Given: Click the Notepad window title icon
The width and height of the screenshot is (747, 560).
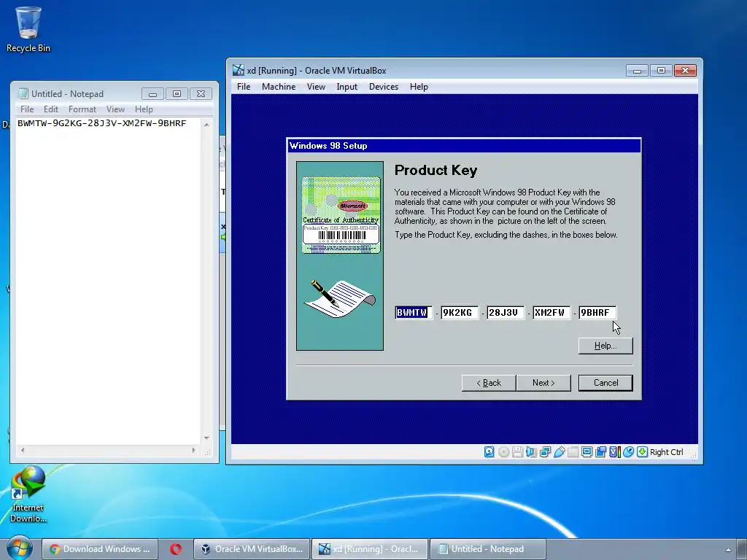Looking at the screenshot, I should coord(23,94).
